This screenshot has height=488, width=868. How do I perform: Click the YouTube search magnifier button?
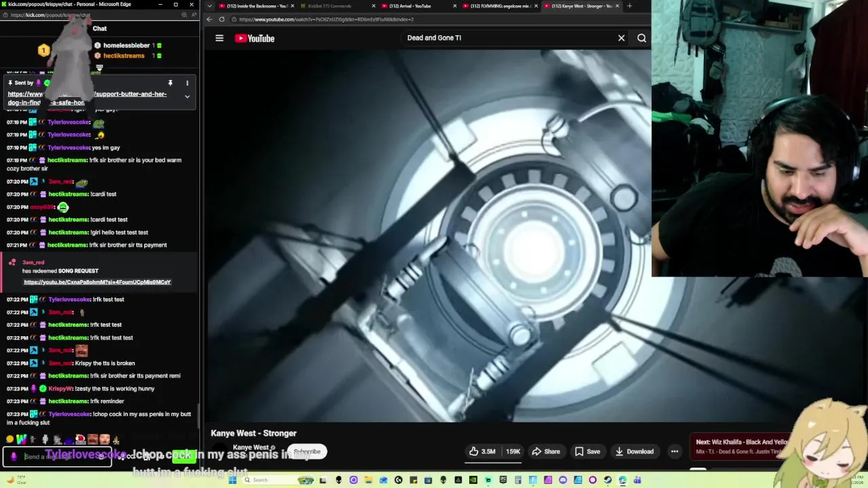[642, 38]
